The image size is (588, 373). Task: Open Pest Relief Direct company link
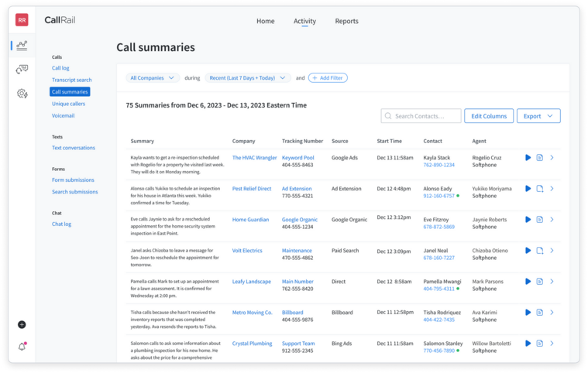pyautogui.click(x=252, y=189)
